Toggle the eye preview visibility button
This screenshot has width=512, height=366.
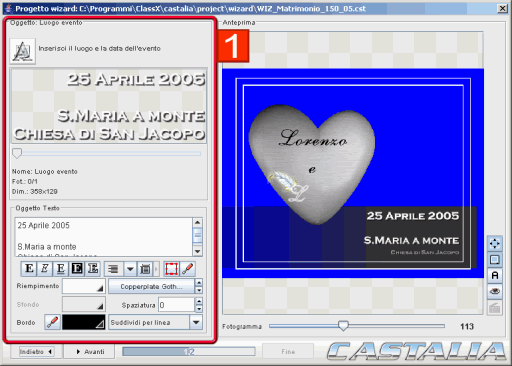[495, 291]
